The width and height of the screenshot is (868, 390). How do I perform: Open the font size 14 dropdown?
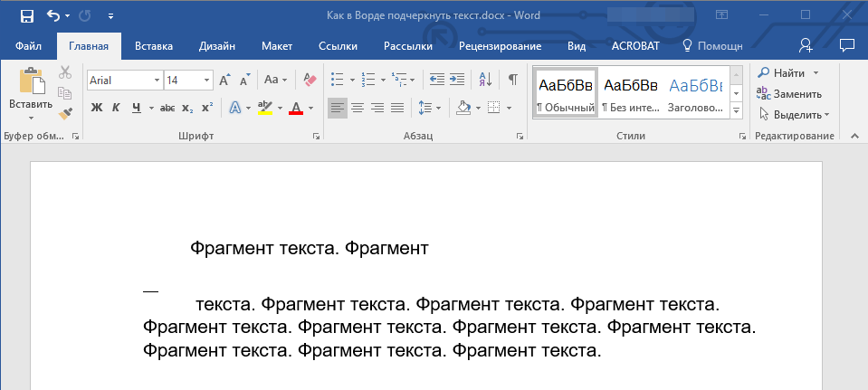207,80
